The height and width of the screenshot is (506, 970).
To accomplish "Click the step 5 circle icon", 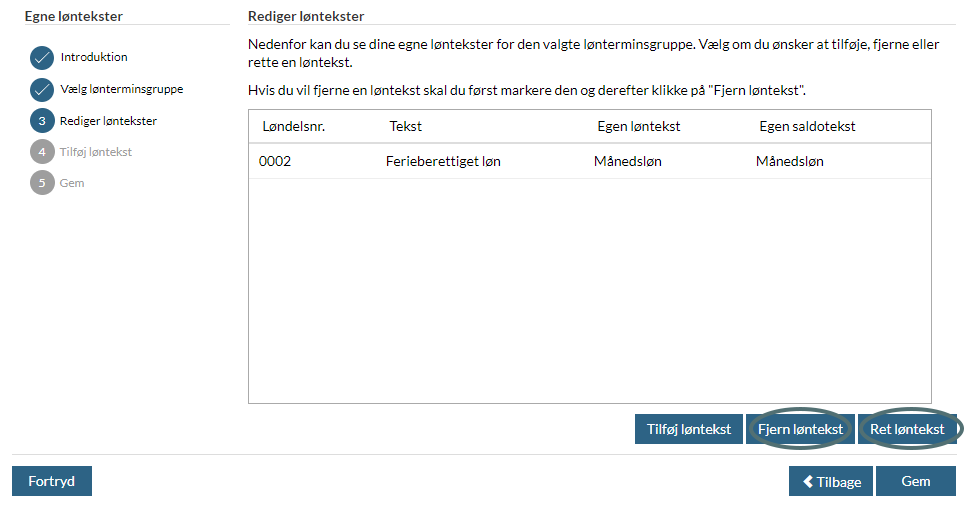I will click(x=42, y=182).
